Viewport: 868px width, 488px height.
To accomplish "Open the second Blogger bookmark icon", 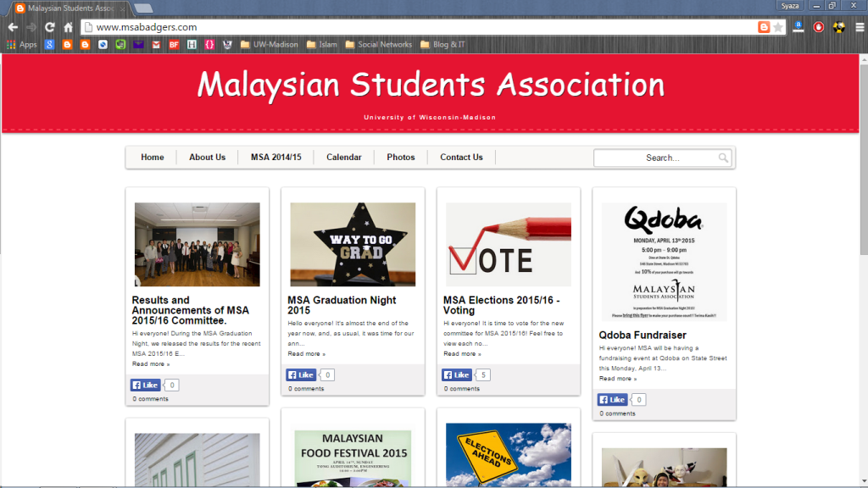I will [x=85, y=44].
